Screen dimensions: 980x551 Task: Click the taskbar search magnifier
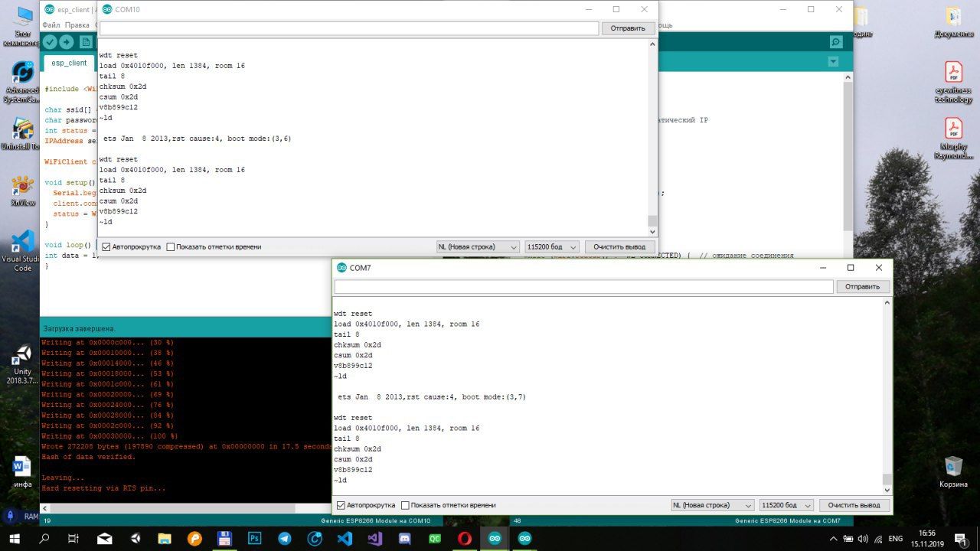[44, 539]
